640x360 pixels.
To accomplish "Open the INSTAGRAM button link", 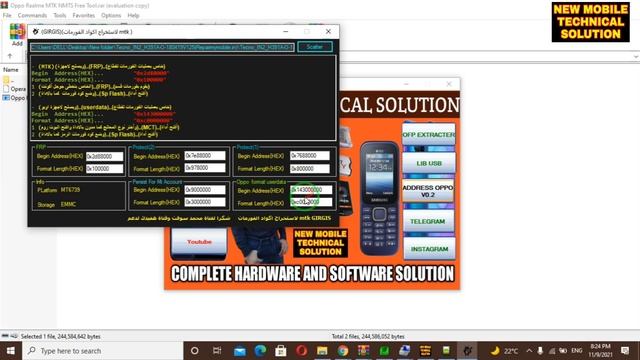I will point(429,249).
